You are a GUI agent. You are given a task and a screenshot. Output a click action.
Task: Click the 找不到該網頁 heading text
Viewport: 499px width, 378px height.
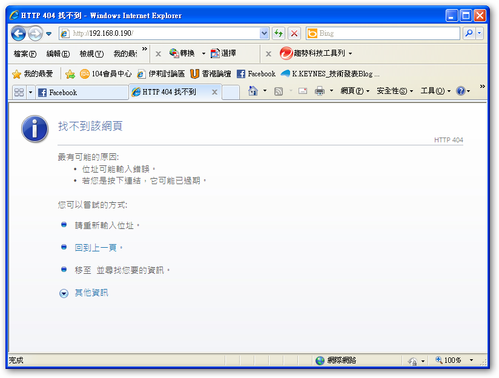[x=90, y=126]
